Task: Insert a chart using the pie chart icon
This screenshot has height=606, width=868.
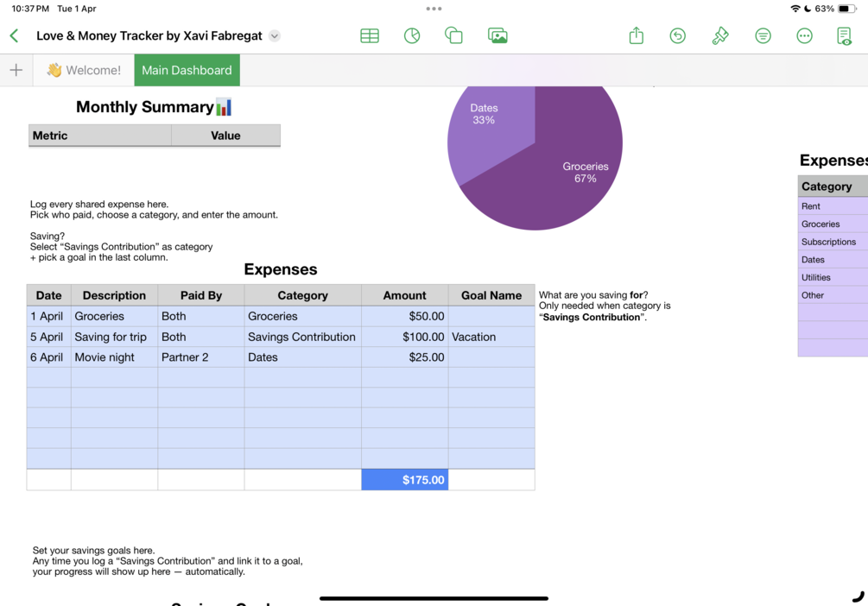Action: (x=412, y=36)
